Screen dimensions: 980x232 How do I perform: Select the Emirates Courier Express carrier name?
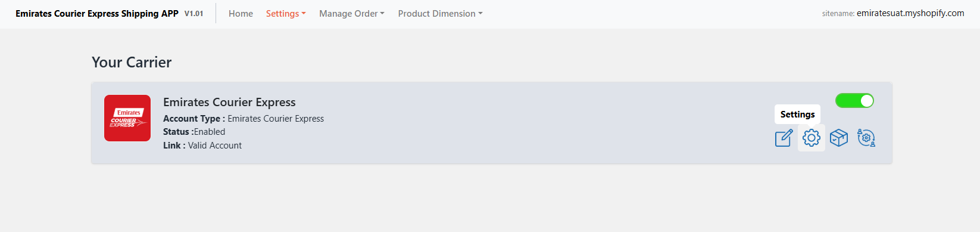coord(229,103)
